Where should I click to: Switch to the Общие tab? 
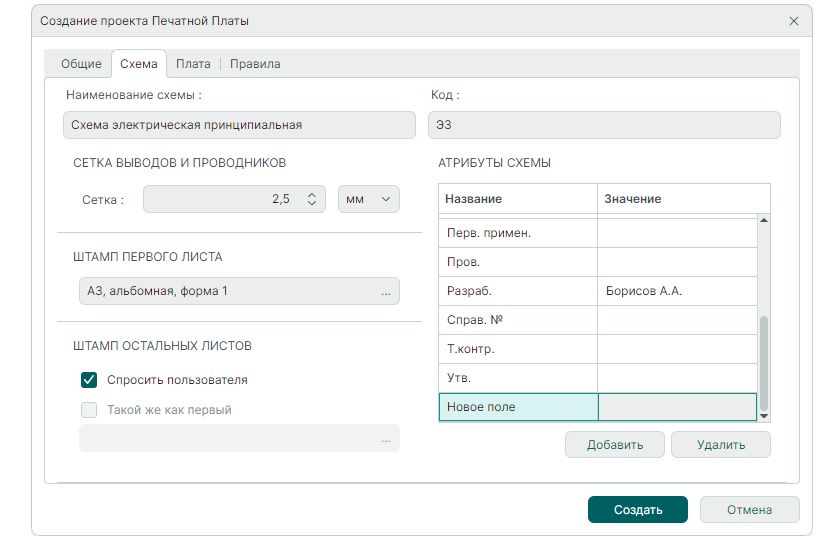click(x=81, y=64)
